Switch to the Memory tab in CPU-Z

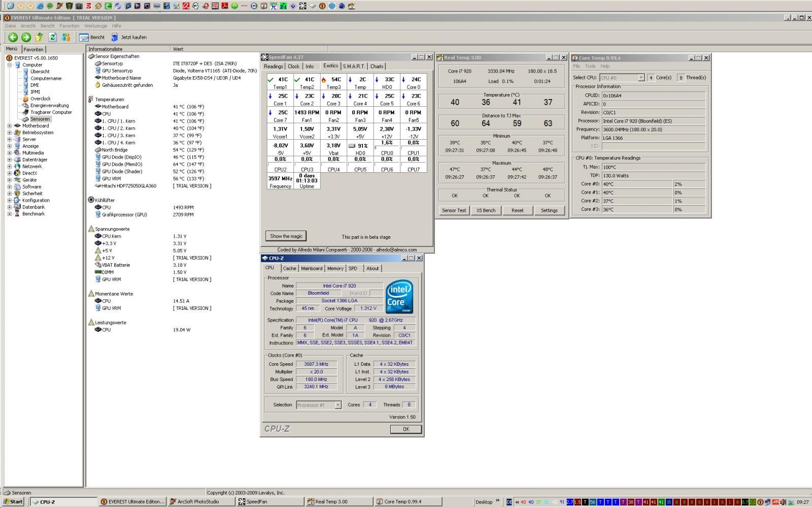pyautogui.click(x=335, y=268)
